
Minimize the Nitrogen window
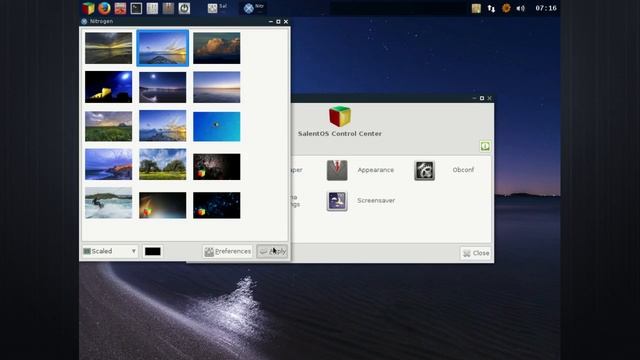271,22
